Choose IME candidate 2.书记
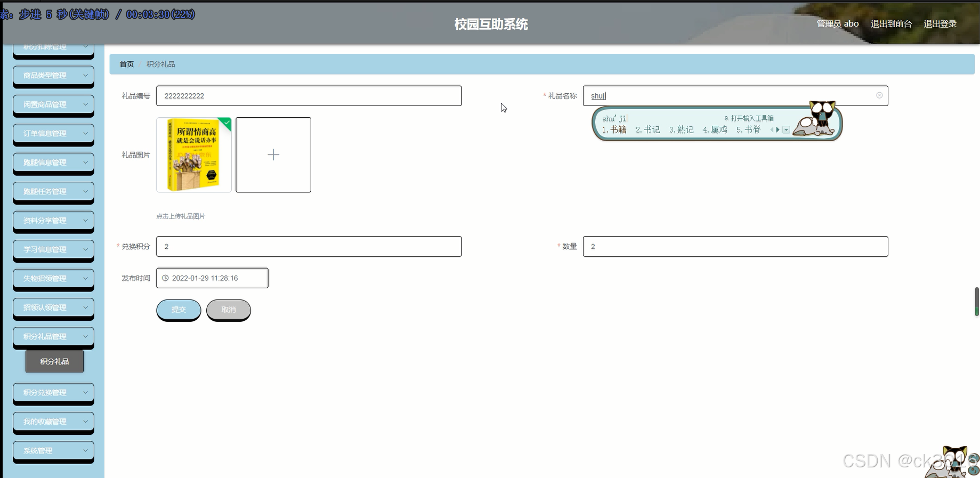Screen dimensions: 980x478 click(x=647, y=129)
